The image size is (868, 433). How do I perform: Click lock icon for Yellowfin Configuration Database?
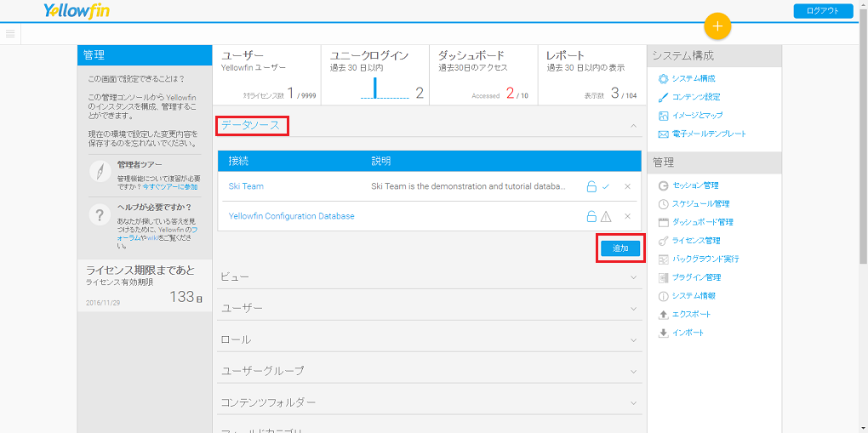pos(591,216)
